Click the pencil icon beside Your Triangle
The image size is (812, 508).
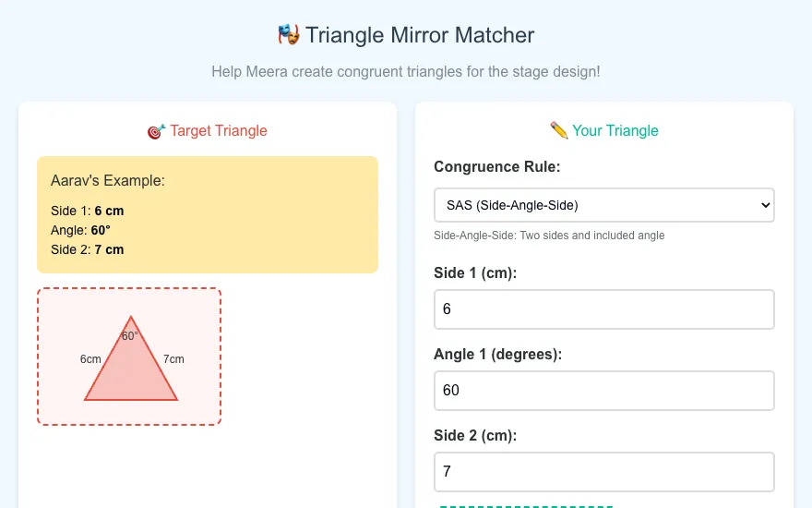559,130
